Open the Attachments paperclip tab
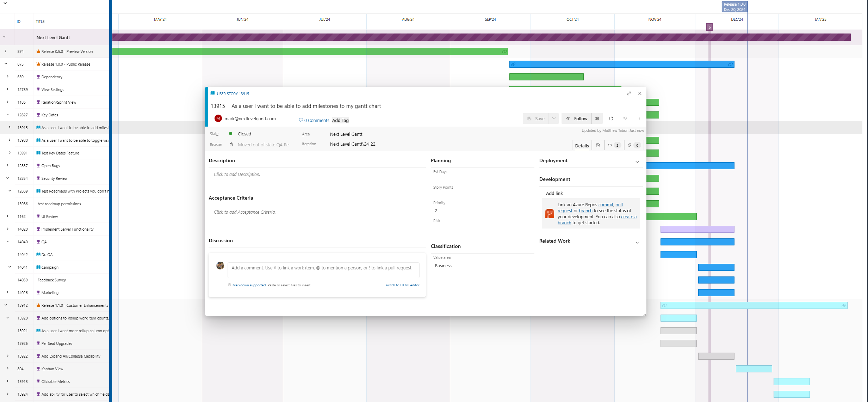 coord(633,145)
